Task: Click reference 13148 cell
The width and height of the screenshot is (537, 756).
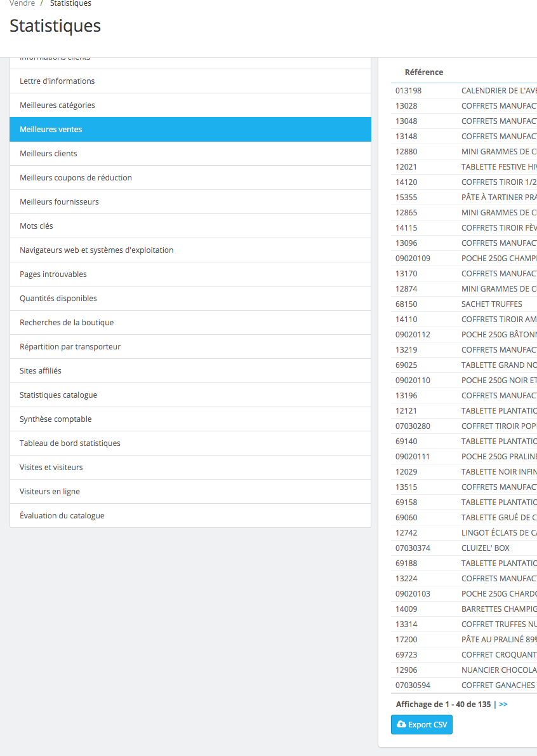Action: point(406,136)
